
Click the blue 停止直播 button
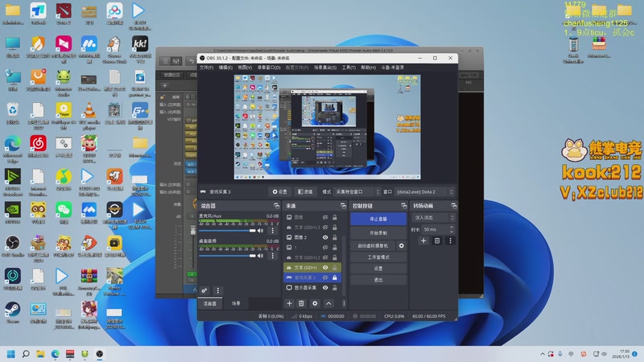[378, 219]
